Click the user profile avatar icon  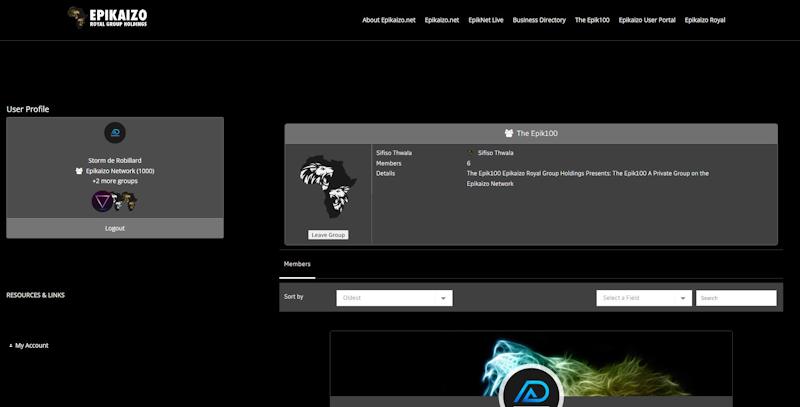click(115, 133)
